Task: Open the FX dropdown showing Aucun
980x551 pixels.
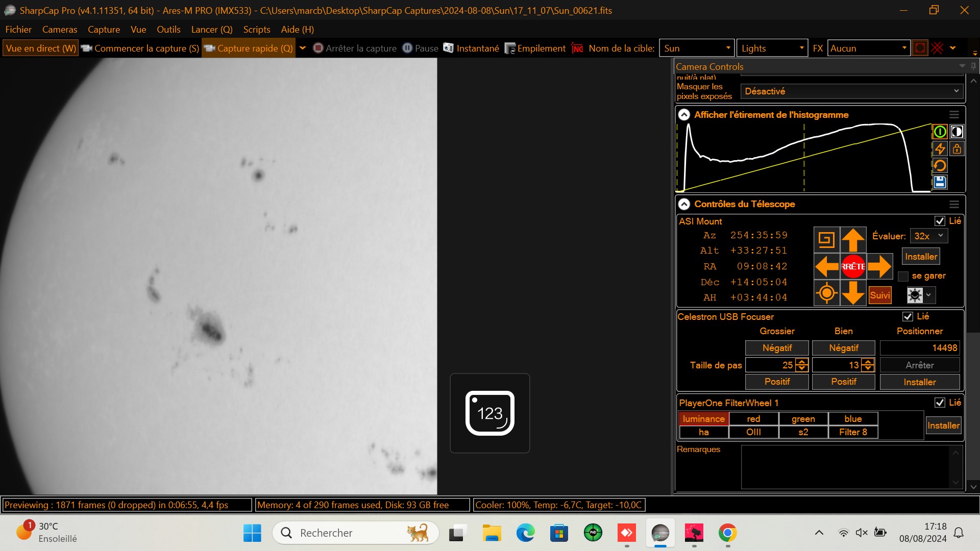Action: pyautogui.click(x=869, y=48)
